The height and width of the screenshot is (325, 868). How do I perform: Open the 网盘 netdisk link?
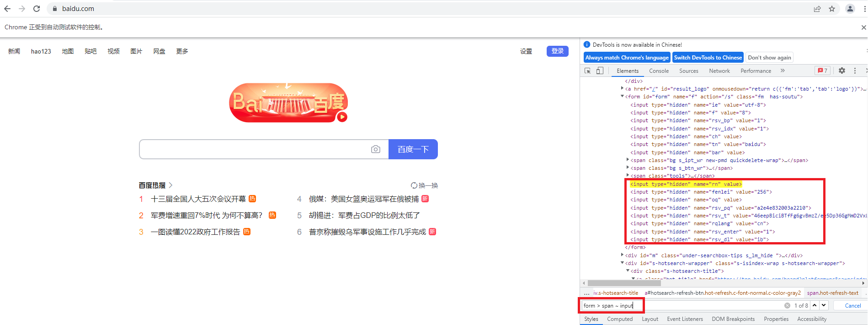[x=159, y=51]
